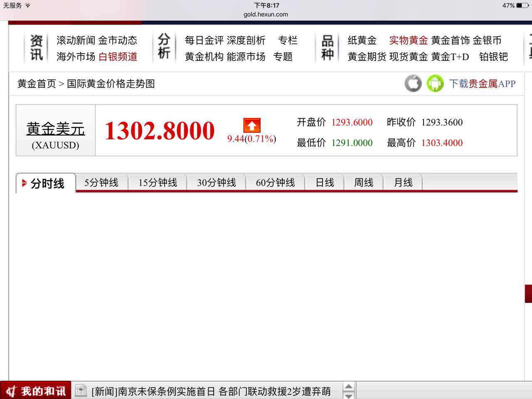Tap the 下午8:17 clock in status bar
This screenshot has width=532, height=399.
pyautogui.click(x=266, y=5)
